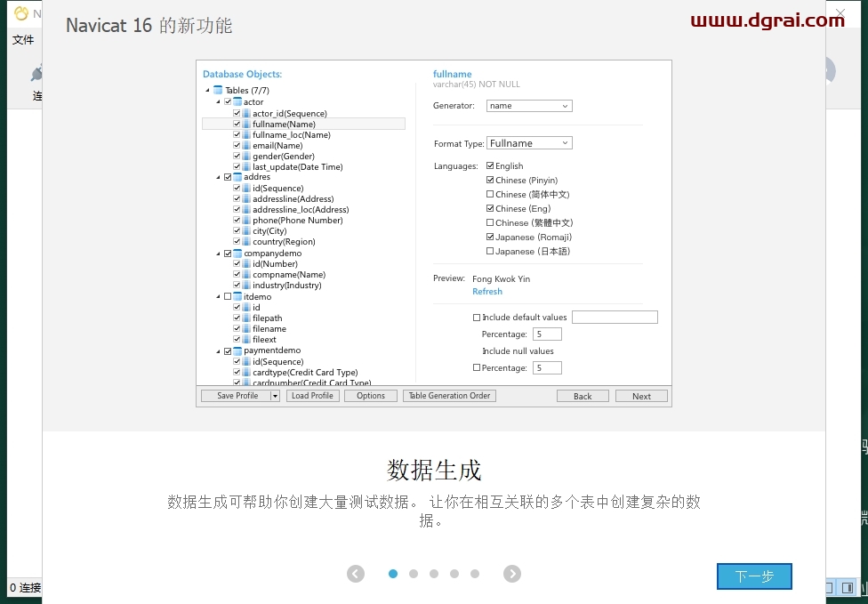Uncheck Chinese (Pinyin) language
This screenshot has height=604, width=868.
click(490, 180)
